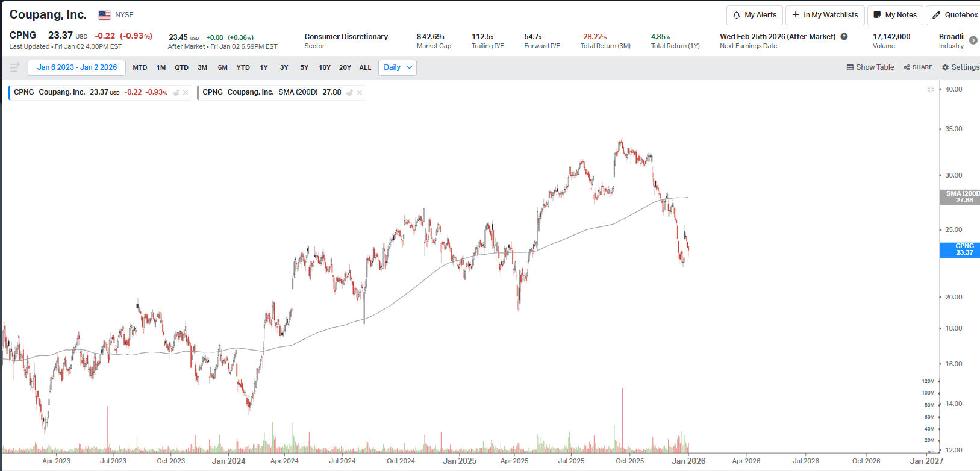Switch chart to 10Y range
Viewport: 980px width, 471px height.
[x=325, y=67]
